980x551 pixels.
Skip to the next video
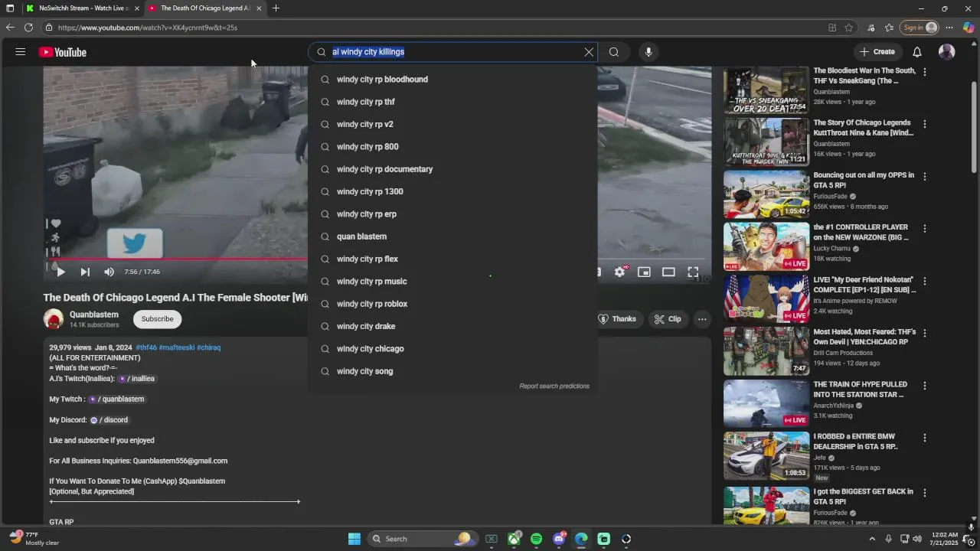(x=85, y=272)
